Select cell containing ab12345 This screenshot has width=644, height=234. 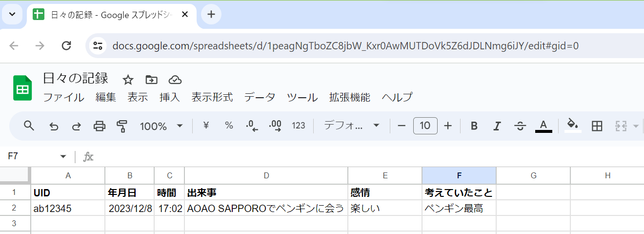[x=68, y=208]
